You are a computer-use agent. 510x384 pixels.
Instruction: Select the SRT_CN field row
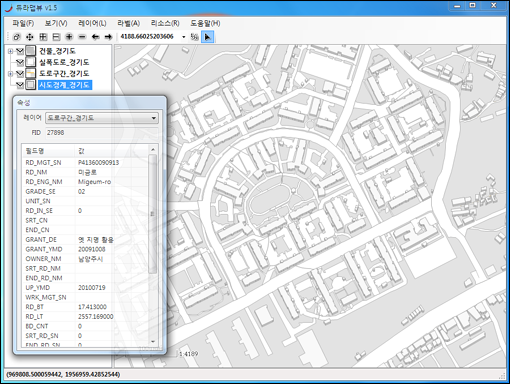coord(85,220)
